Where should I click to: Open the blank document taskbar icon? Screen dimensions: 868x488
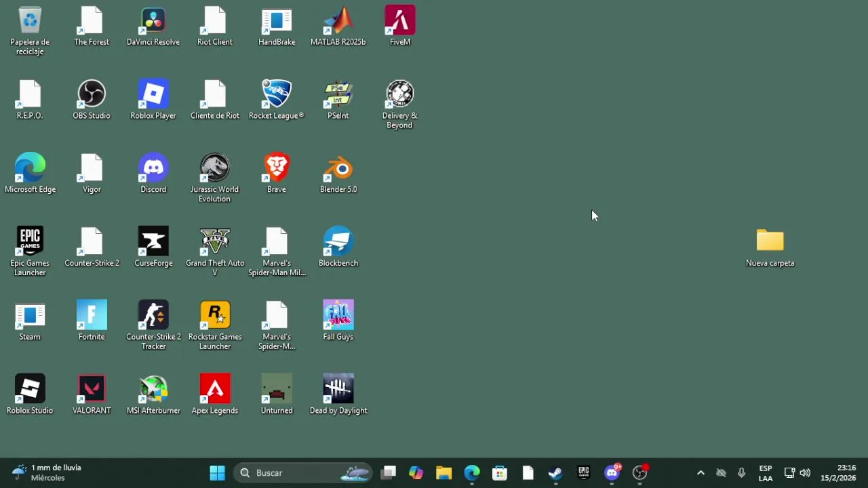coord(528,472)
